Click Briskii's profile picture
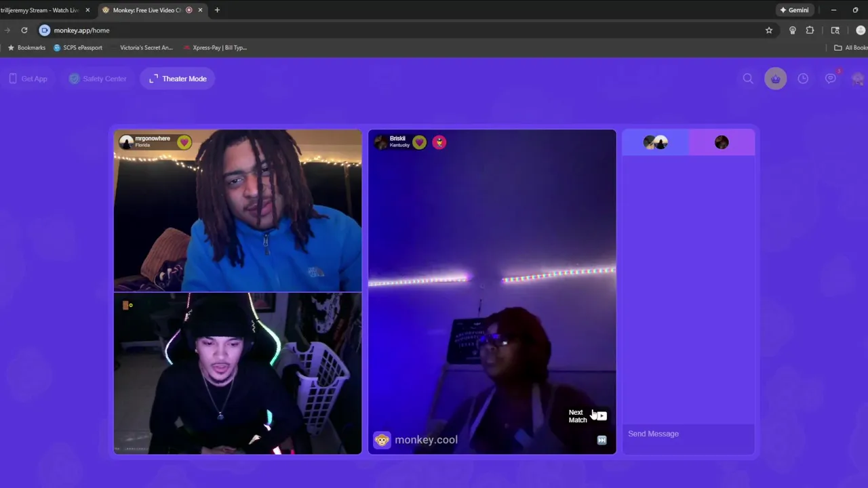 [381, 142]
